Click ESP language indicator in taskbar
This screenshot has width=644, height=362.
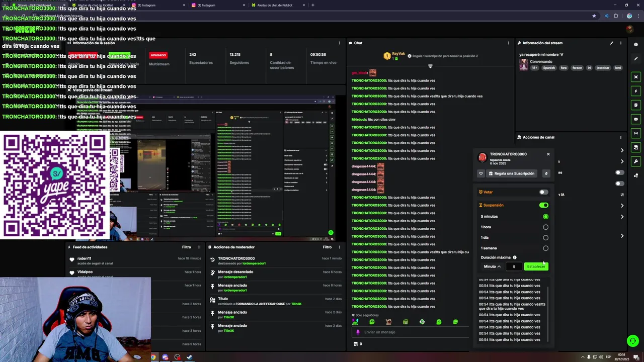click(x=608, y=357)
